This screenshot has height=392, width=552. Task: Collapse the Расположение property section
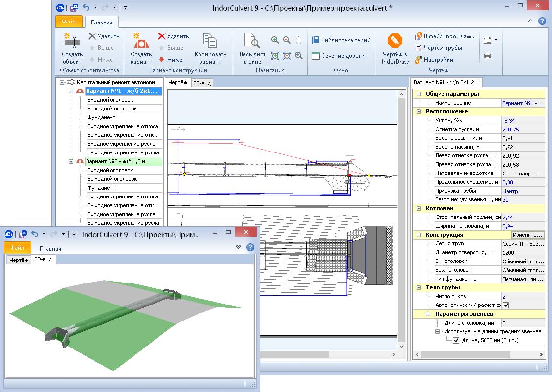click(x=419, y=111)
